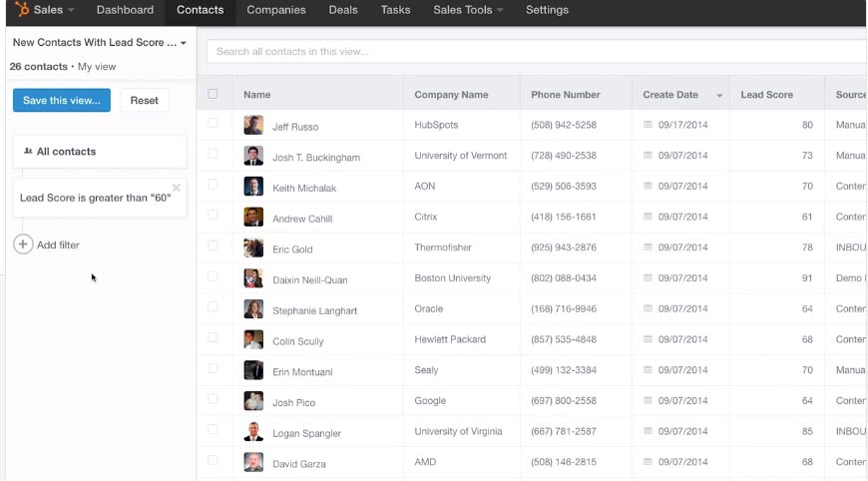868x481 pixels.
Task: Click the 26 contacts count text
Action: click(x=38, y=67)
